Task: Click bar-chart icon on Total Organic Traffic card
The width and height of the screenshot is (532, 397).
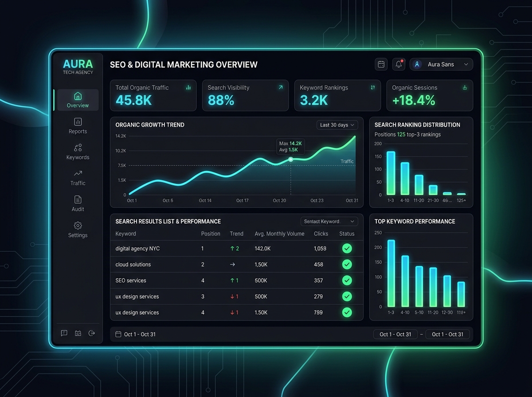Action: pos(188,88)
